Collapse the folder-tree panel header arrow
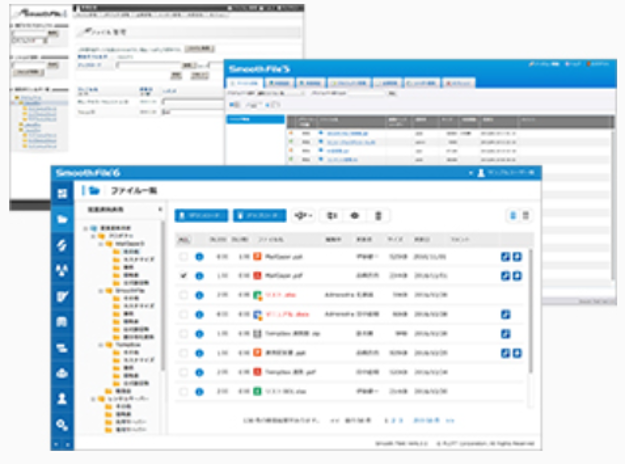The width and height of the screenshot is (625, 464). (x=160, y=209)
